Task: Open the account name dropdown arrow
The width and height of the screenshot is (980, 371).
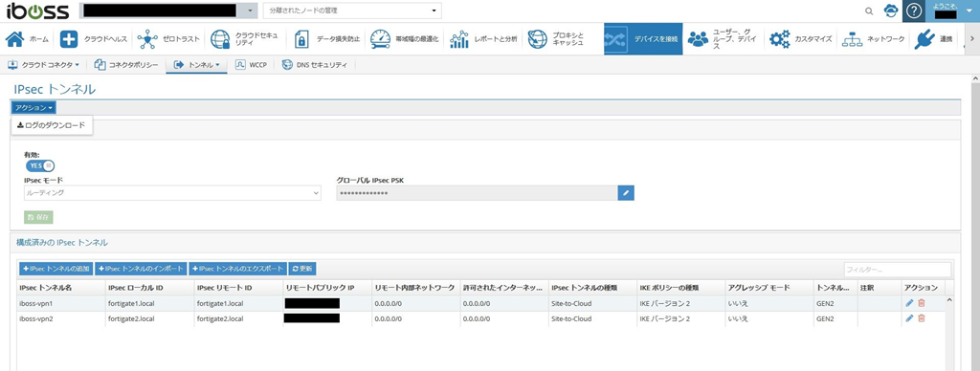Action: click(251, 11)
